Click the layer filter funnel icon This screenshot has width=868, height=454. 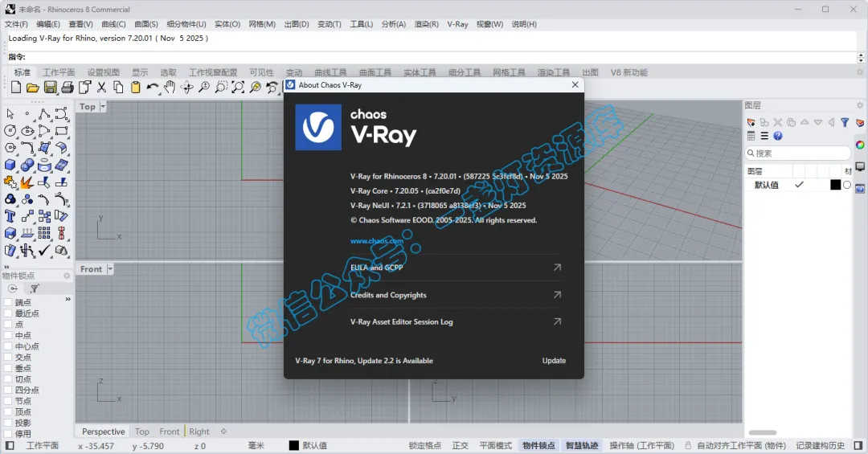click(x=845, y=122)
